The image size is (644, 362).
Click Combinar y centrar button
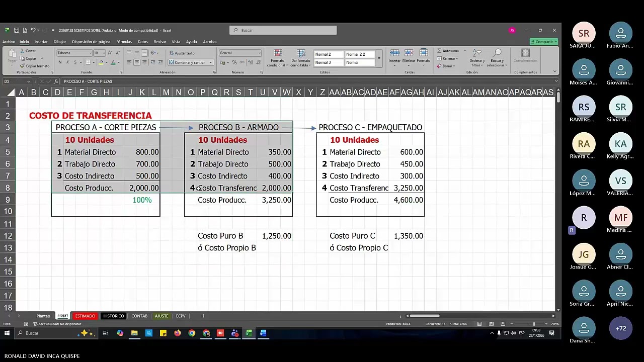point(191,62)
